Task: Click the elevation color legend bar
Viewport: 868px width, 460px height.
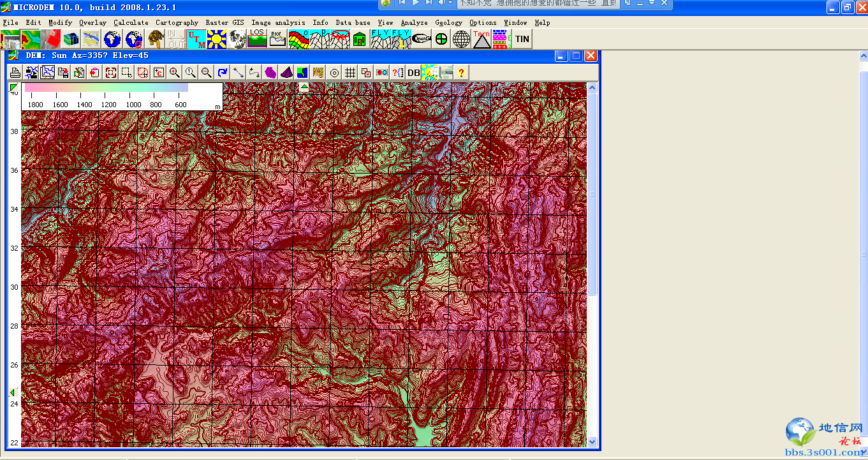Action: point(106,88)
